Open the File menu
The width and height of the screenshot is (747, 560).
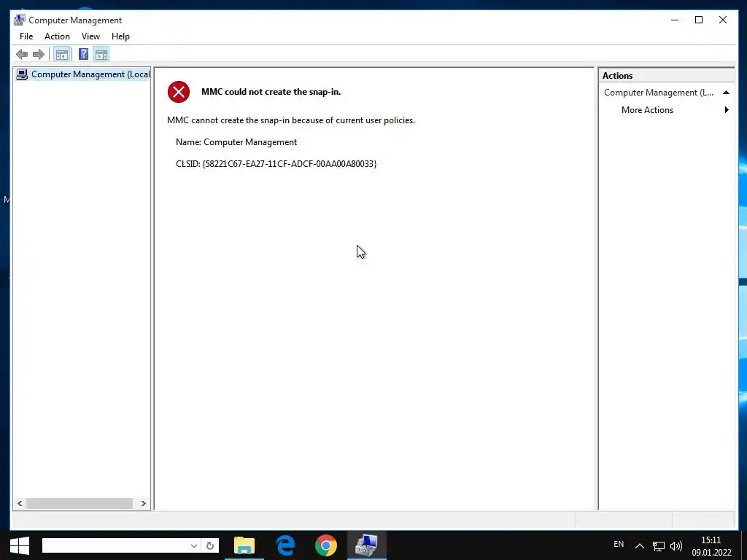click(26, 36)
